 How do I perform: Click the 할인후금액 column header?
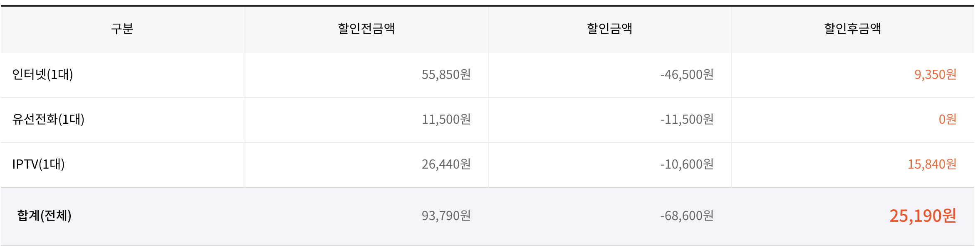853,29
